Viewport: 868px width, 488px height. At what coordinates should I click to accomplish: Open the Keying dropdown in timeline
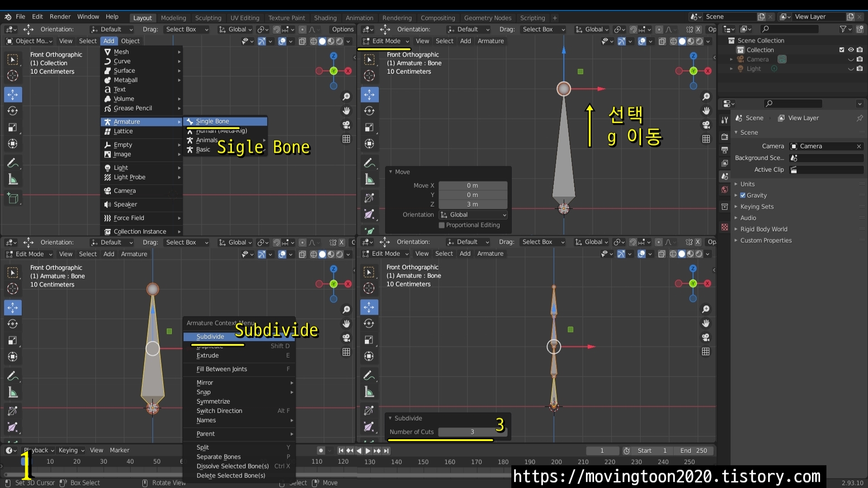click(x=71, y=450)
